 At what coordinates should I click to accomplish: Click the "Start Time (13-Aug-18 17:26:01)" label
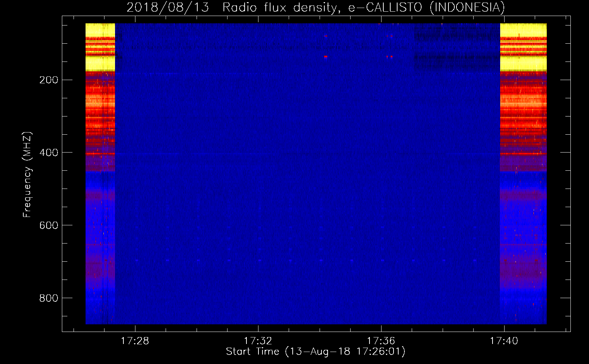pyautogui.click(x=316, y=352)
